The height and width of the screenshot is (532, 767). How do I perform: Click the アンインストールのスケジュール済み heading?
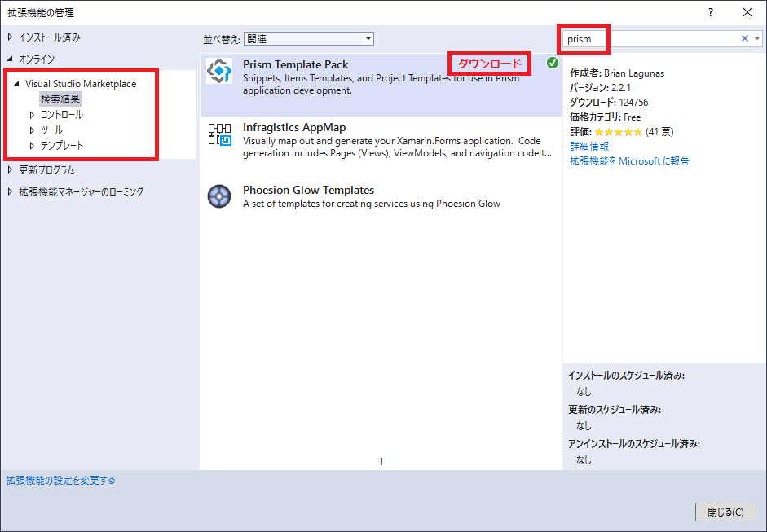point(634,444)
